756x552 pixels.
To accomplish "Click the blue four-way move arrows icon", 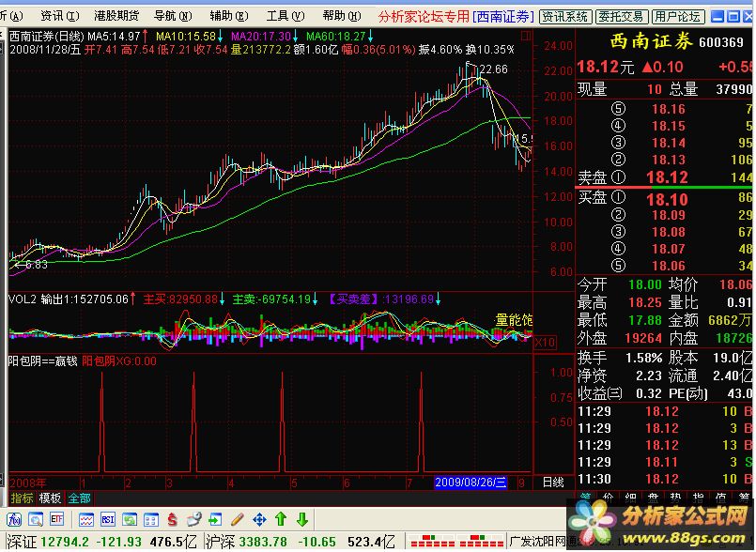I will point(259,520).
